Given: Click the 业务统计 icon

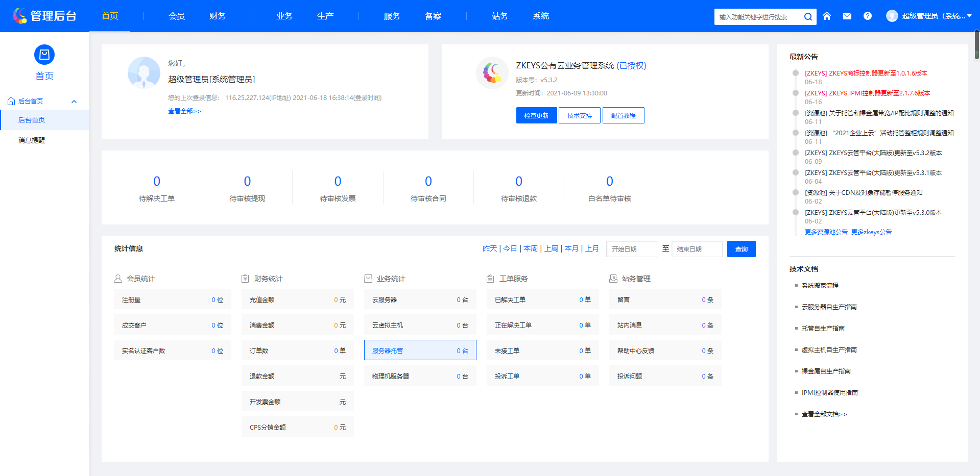Looking at the screenshot, I should pos(368,279).
